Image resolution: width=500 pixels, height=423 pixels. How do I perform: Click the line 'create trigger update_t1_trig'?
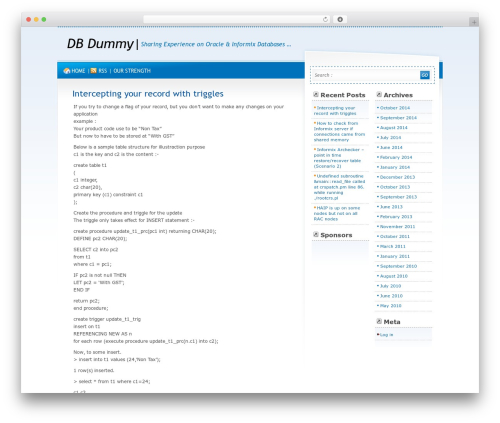tap(107, 319)
